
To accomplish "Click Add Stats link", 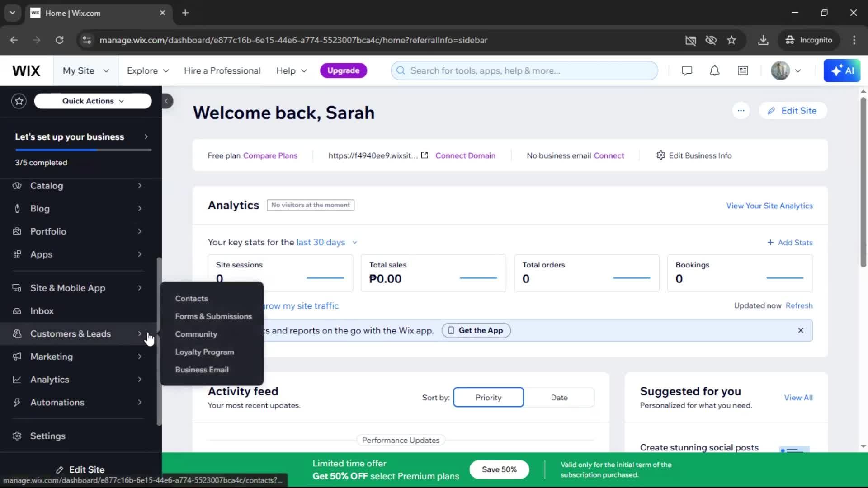I will (x=790, y=243).
